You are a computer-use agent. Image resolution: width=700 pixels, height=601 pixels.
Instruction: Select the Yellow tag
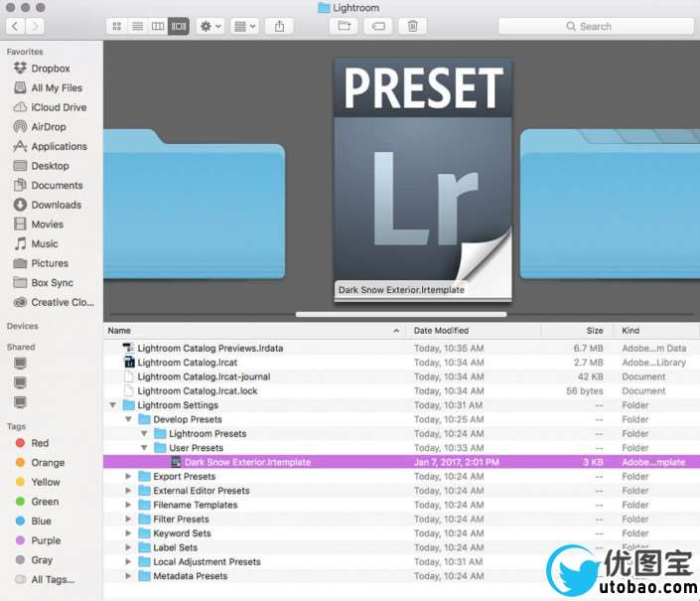click(45, 482)
